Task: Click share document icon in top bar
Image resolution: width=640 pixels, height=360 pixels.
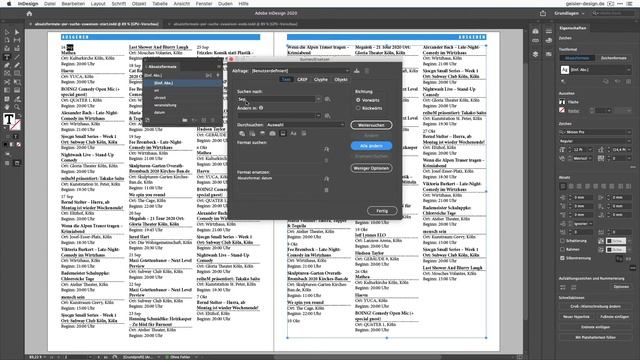Action: coord(543,13)
